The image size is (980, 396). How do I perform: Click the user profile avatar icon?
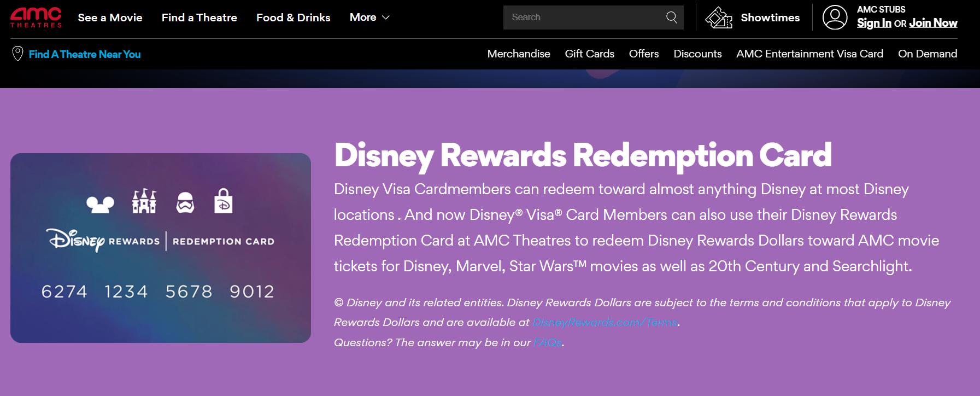point(835,18)
